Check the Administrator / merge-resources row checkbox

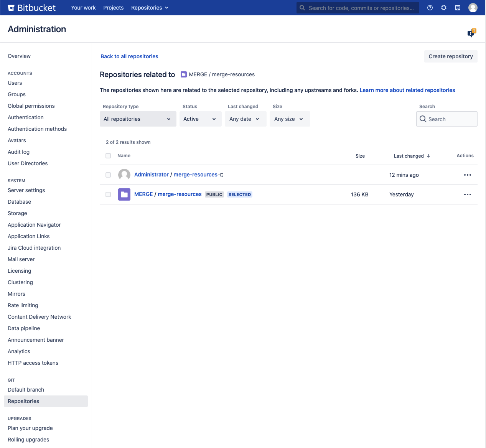click(x=108, y=175)
